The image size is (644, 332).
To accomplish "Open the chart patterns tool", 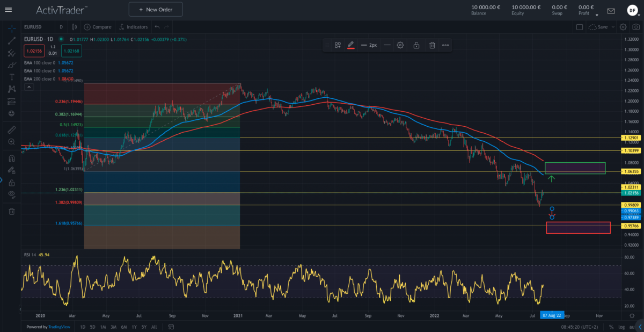I will (x=11, y=89).
